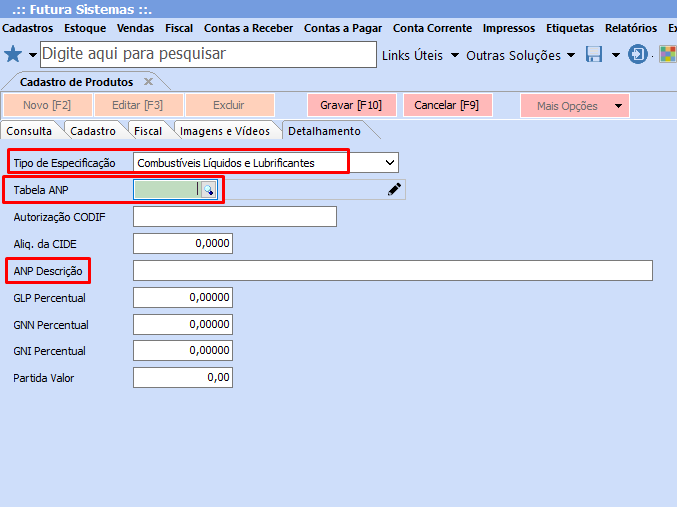Click the blue star favorites icon
Image resolution: width=677 pixels, height=507 pixels.
click(13, 54)
